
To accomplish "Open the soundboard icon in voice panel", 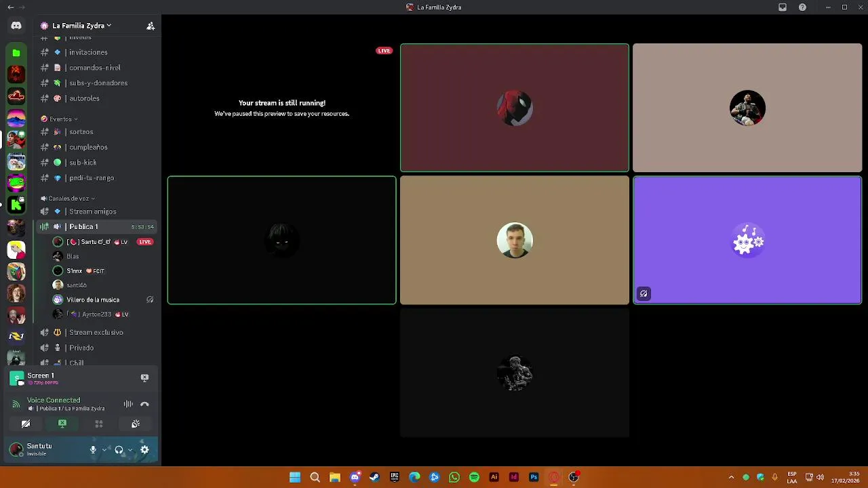I will coord(136,424).
